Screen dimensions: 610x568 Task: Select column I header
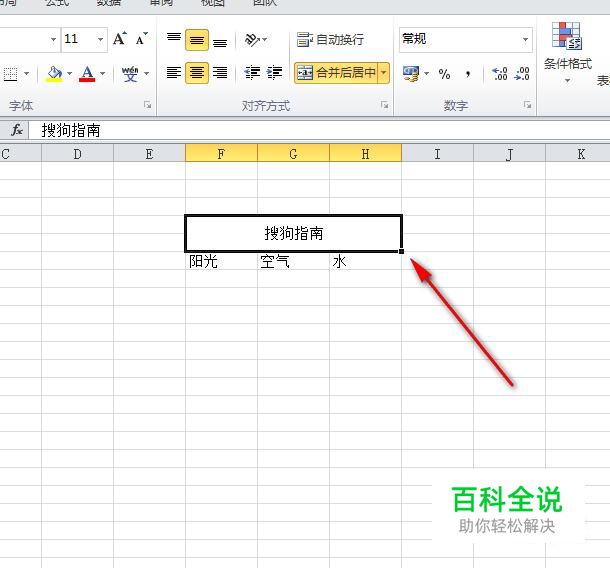tap(437, 154)
